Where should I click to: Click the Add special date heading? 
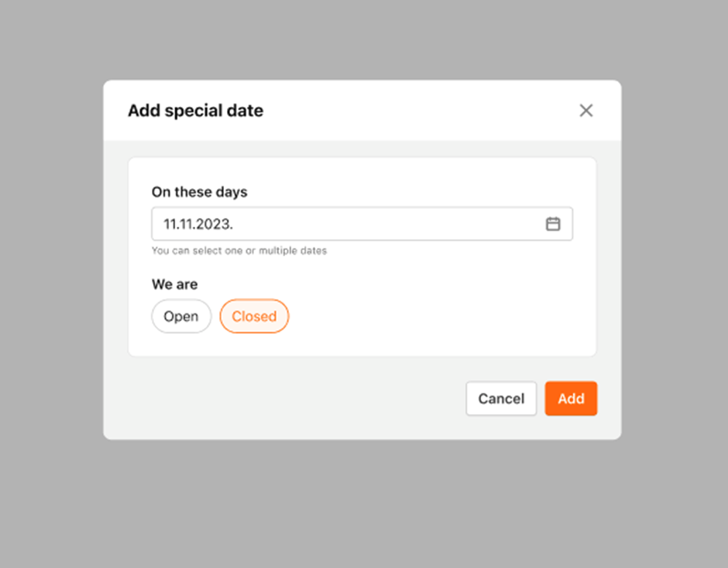tap(195, 111)
